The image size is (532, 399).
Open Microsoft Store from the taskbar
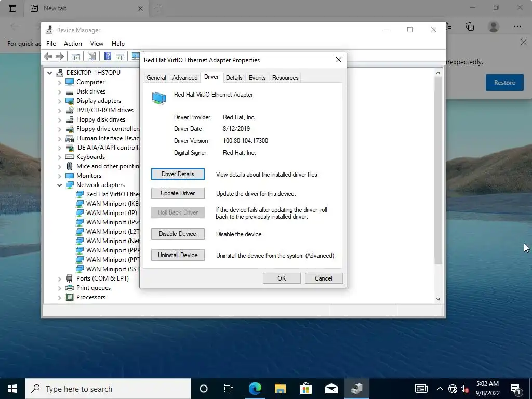tap(305, 389)
